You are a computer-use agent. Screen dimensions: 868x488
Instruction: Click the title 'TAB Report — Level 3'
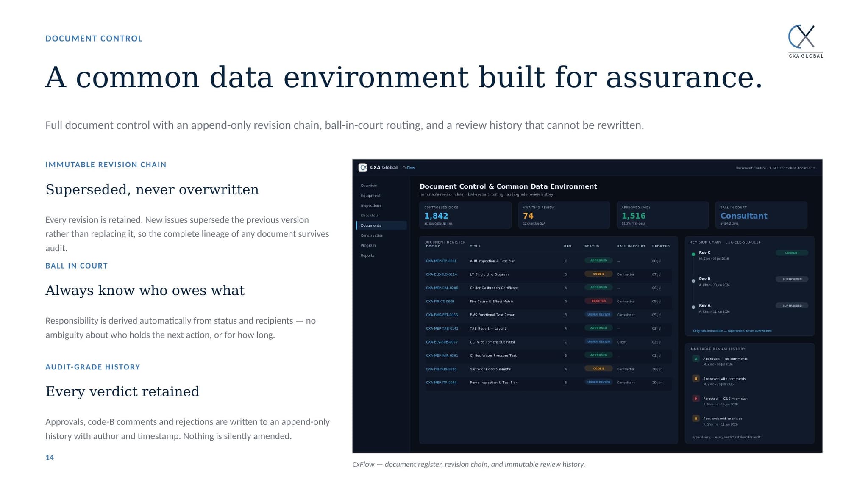coord(488,328)
